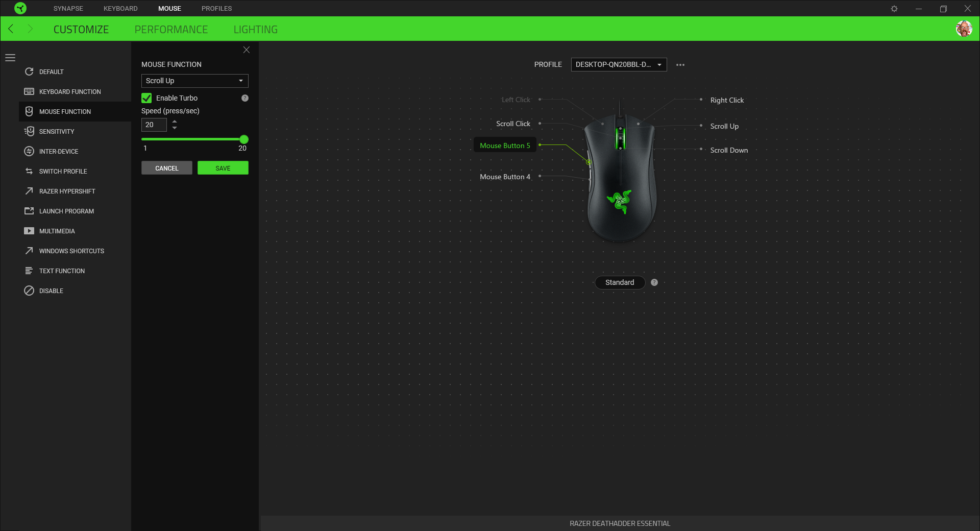Click the Launch Program icon
The width and height of the screenshot is (980, 531).
coord(29,211)
